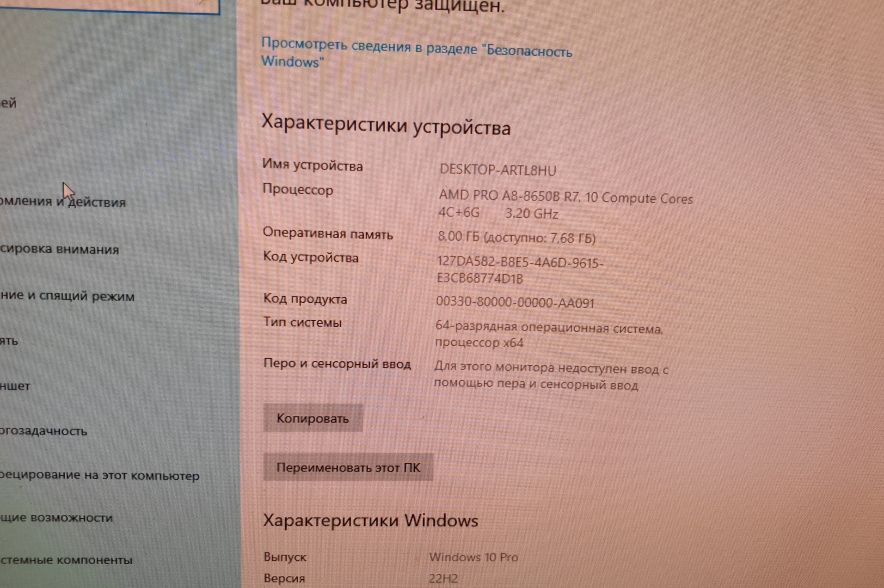The width and height of the screenshot is (884, 588).
Task: Select "Системные компоненты" sidebar item
Action: 66,560
